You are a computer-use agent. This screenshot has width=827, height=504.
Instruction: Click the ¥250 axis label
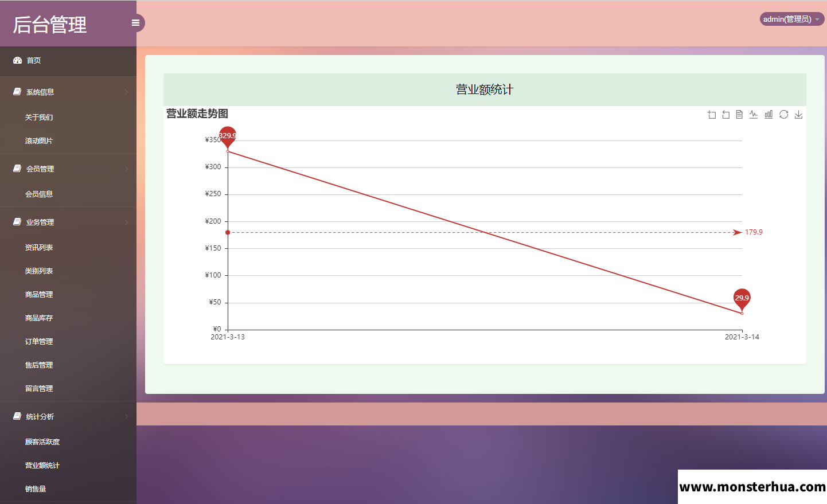[x=213, y=194]
